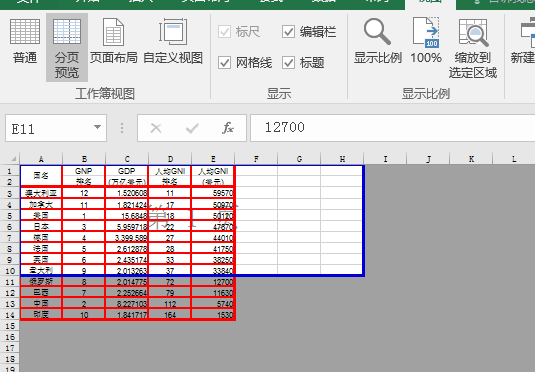Select column I header
Image resolution: width=535 pixels, height=372 pixels.
[x=385, y=159]
